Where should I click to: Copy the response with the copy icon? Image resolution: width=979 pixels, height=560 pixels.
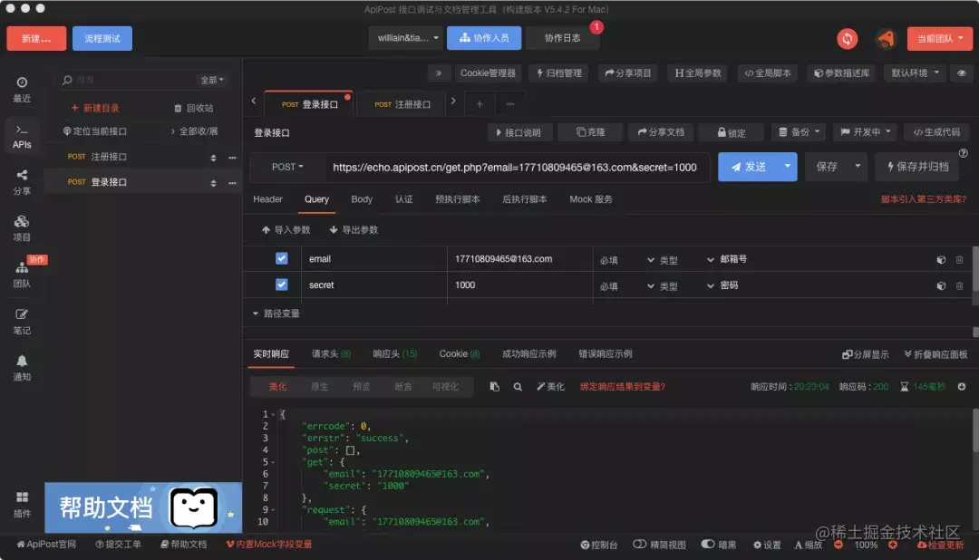click(495, 386)
